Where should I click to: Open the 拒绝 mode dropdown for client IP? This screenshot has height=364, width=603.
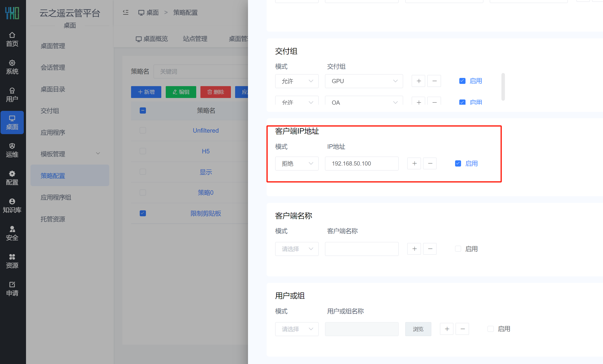click(297, 164)
